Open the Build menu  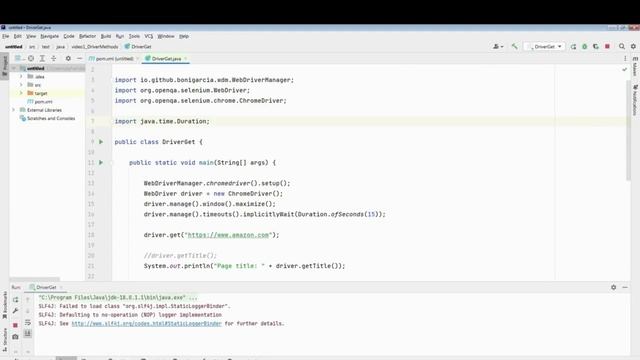pos(106,36)
